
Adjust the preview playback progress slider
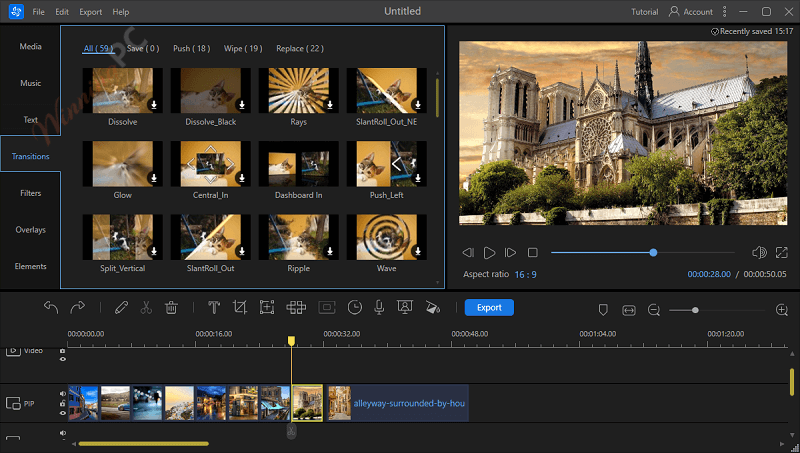pyautogui.click(x=643, y=253)
